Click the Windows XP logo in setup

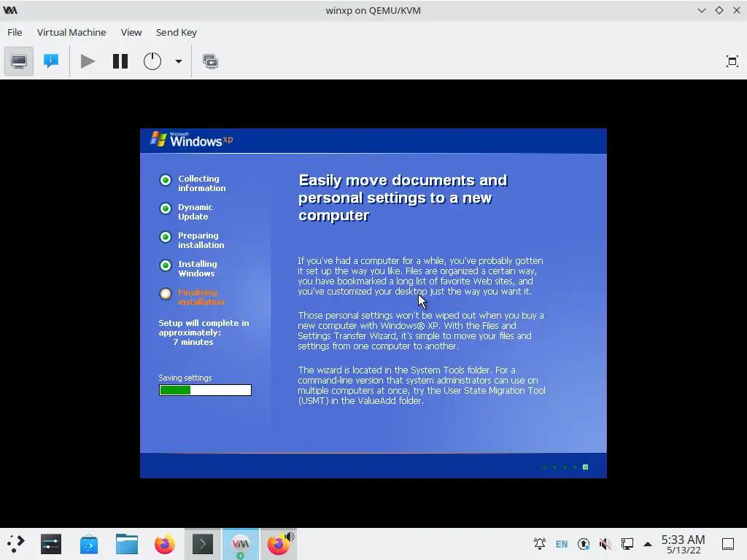tap(192, 139)
